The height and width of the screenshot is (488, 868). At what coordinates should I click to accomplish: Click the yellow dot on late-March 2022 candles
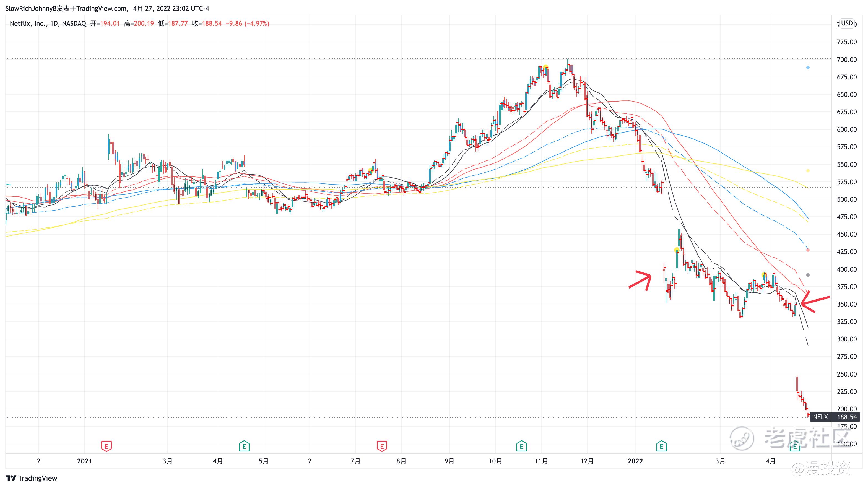764,275
